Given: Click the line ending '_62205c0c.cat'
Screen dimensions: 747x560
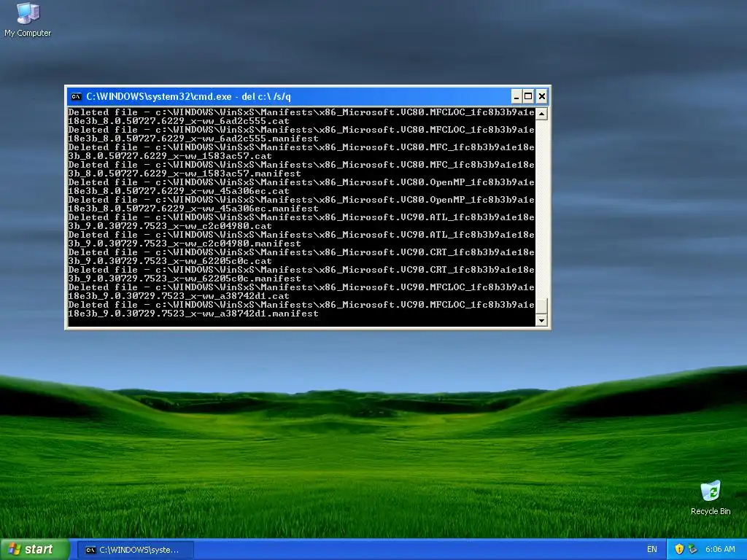Looking at the screenshot, I should 170,262.
